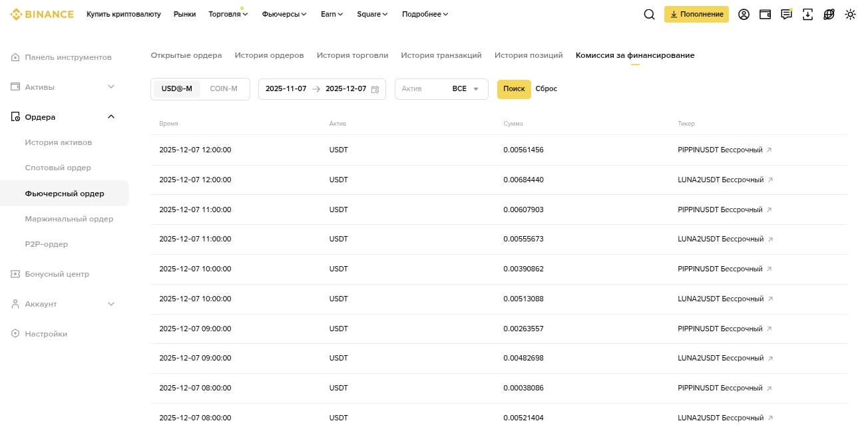Switch to История торговли tab
The height and width of the screenshot is (431, 868).
(353, 55)
